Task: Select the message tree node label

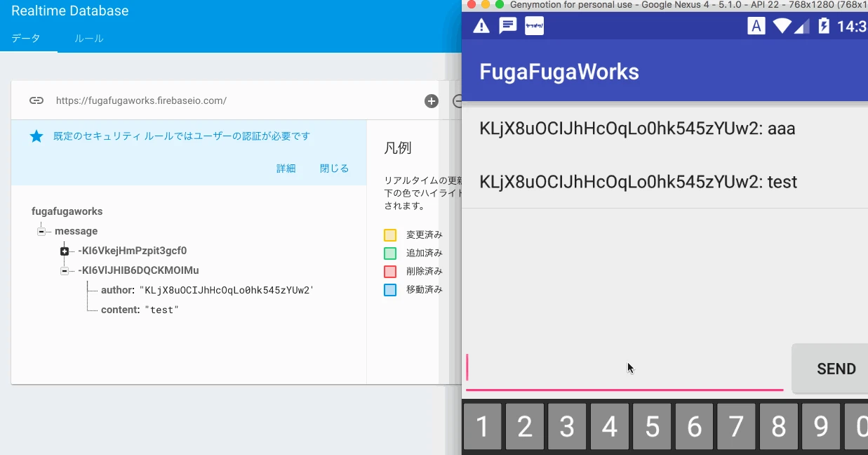Action: click(x=76, y=231)
